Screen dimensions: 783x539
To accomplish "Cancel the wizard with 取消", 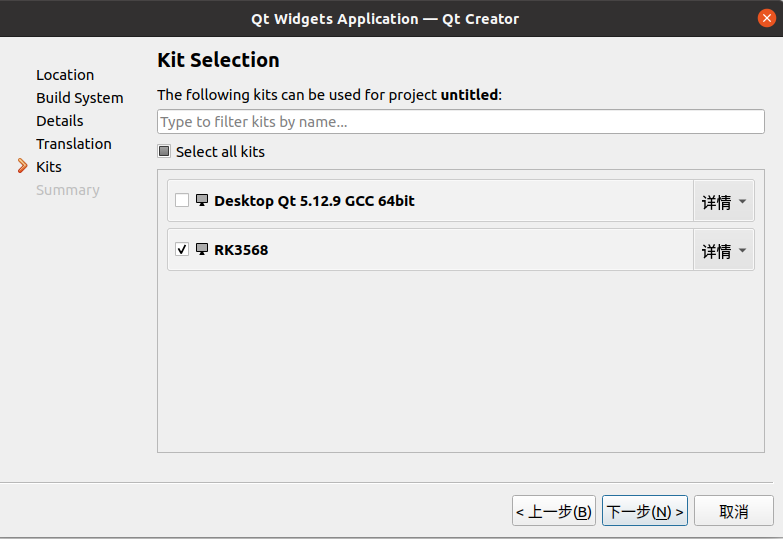I will tap(734, 511).
